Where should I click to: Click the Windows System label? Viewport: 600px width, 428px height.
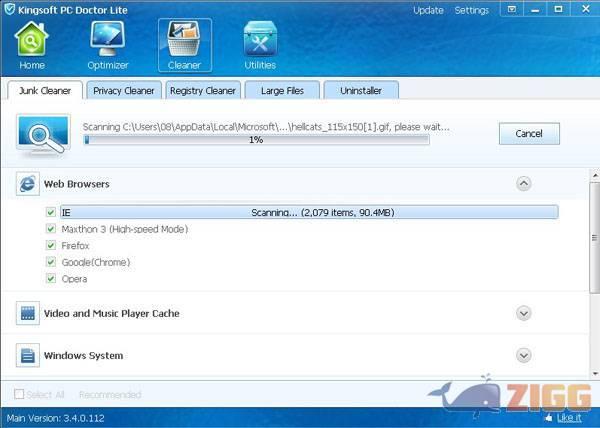click(x=83, y=355)
